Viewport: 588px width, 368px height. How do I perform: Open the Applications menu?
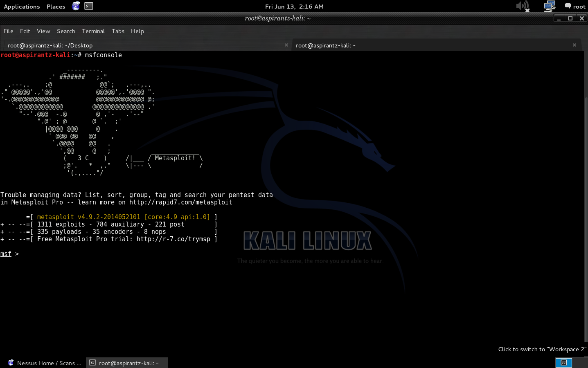pyautogui.click(x=22, y=7)
